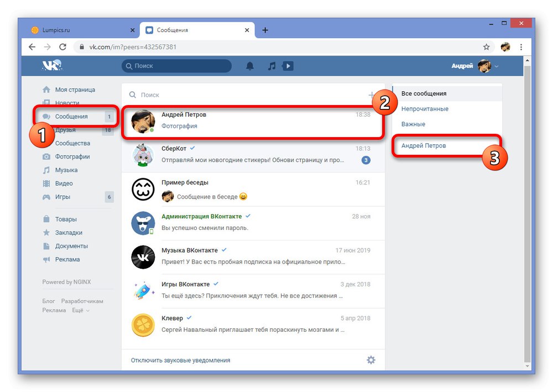Click the messages settings gear icon
This screenshot has height=392, width=553.
point(371,360)
